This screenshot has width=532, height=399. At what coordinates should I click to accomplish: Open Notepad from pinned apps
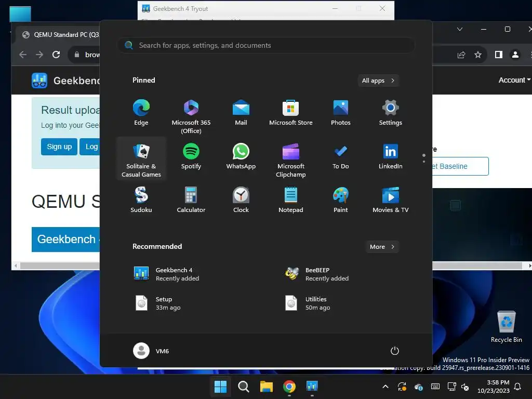tap(291, 200)
